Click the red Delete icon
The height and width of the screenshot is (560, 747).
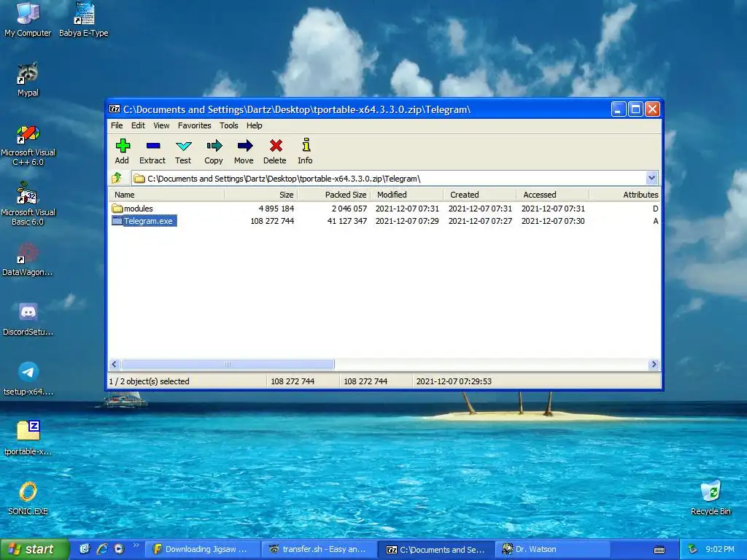[275, 145]
